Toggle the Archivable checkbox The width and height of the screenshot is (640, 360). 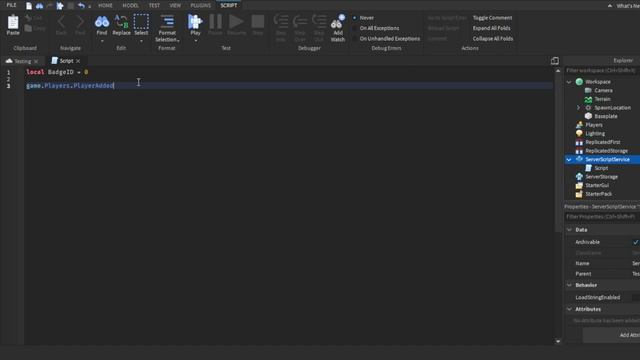636,242
